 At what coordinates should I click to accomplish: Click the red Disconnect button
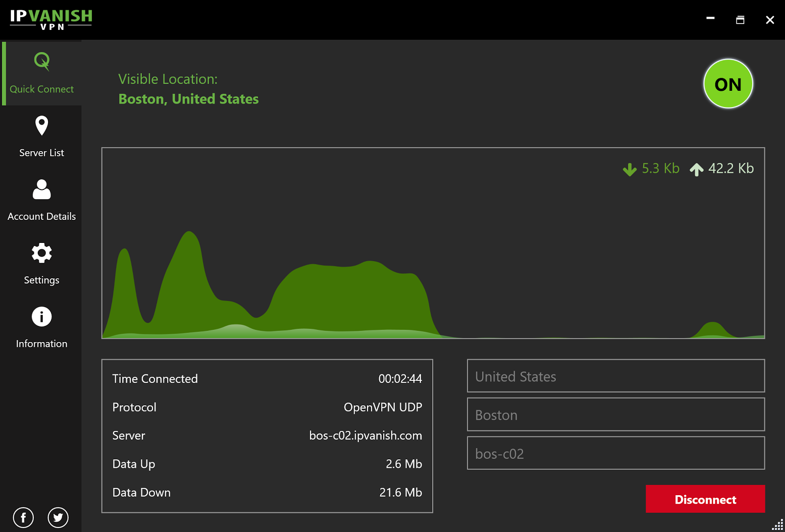click(x=705, y=499)
